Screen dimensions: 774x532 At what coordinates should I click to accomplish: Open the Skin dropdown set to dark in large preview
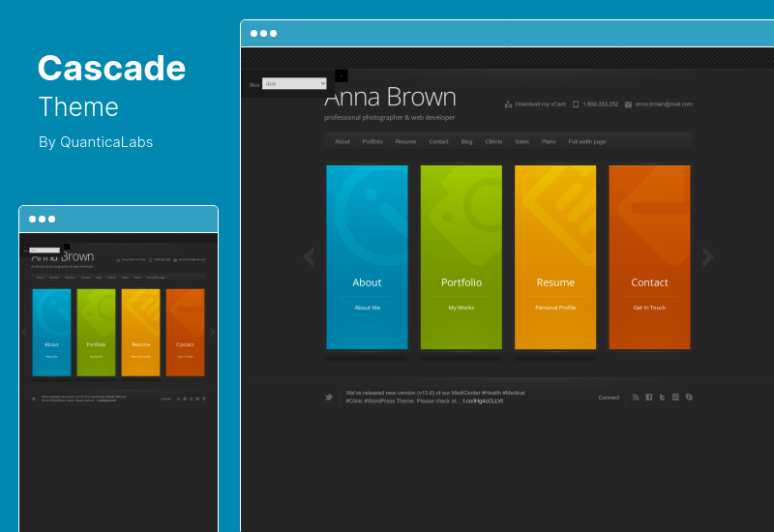294,83
